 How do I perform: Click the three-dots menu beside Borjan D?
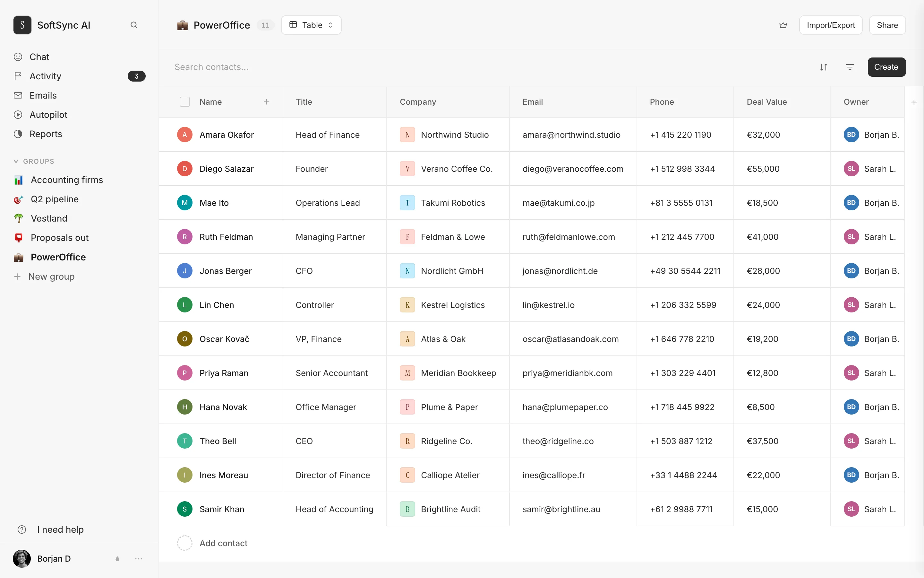tap(139, 559)
